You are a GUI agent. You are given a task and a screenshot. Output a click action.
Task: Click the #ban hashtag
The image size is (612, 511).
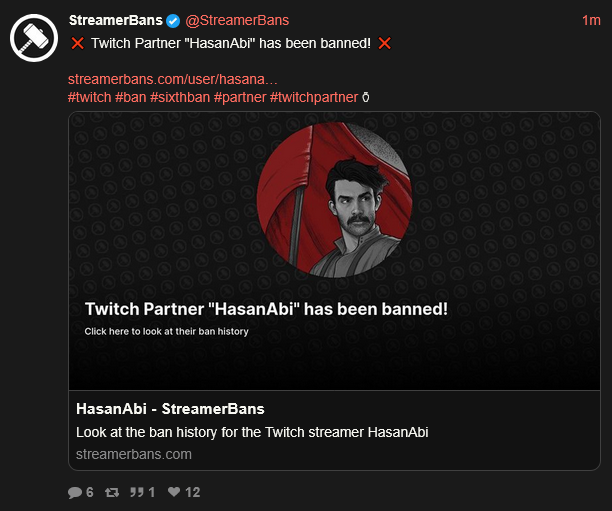[130, 97]
